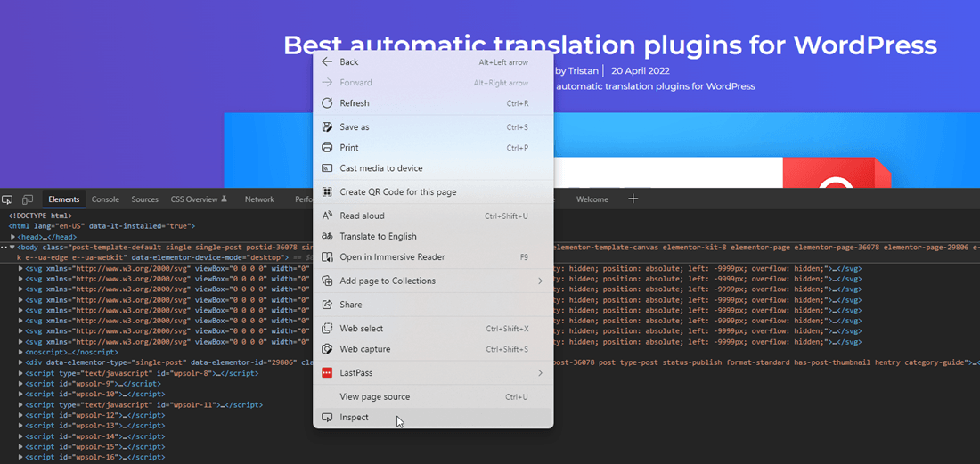980x464 pixels.
Task: Click breadcrumb automatic translation plugins for WordPress
Action: coord(655,86)
